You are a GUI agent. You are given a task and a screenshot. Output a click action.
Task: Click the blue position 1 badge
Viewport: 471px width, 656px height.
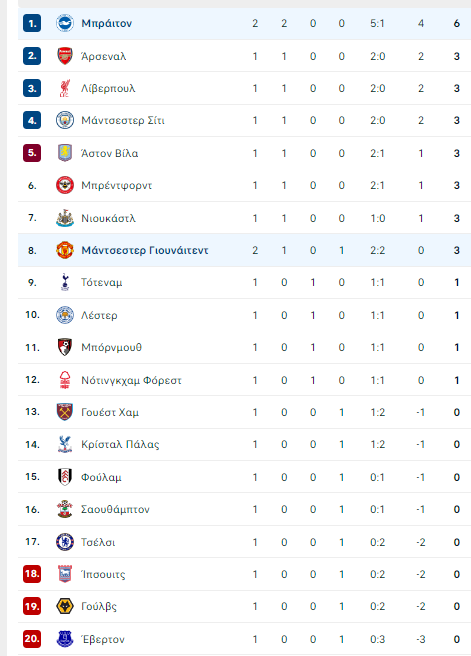click(32, 23)
